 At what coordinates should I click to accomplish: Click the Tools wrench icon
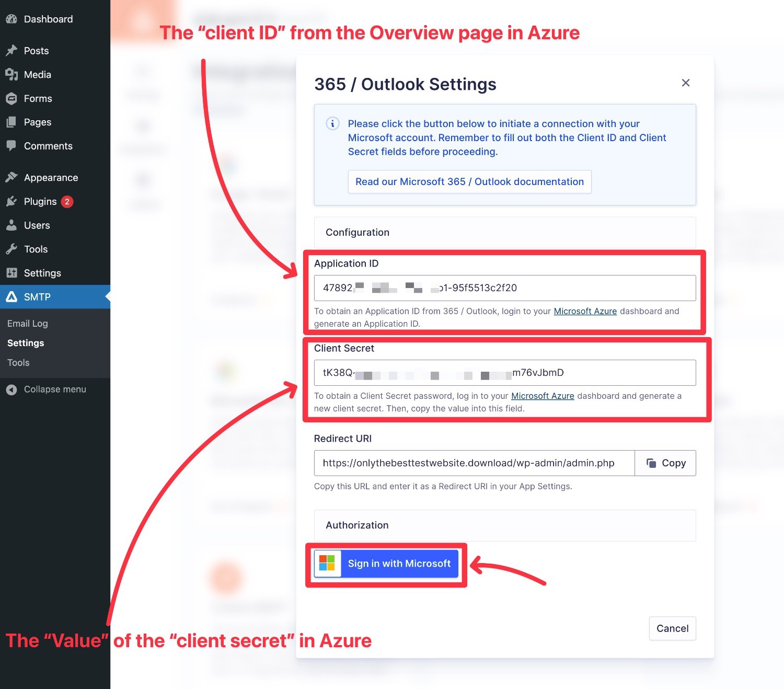tap(11, 249)
